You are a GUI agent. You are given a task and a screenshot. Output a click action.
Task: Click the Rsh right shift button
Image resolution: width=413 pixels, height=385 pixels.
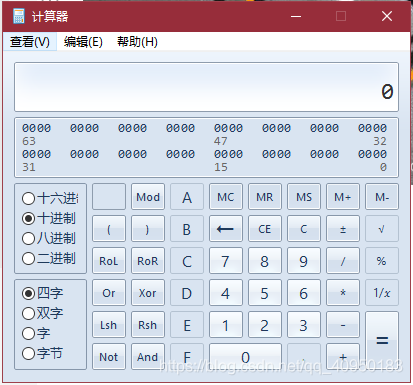(148, 325)
